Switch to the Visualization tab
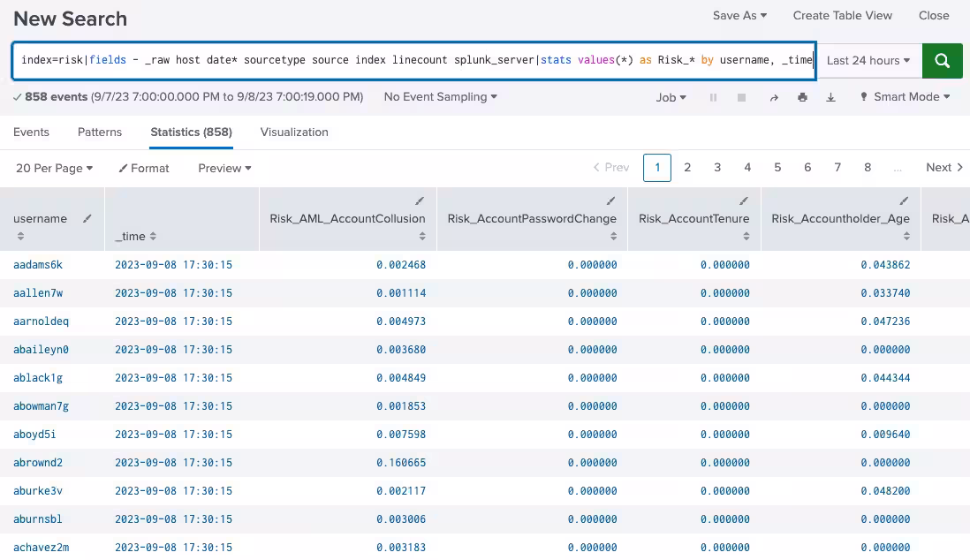This screenshot has height=560, width=970. [x=294, y=132]
